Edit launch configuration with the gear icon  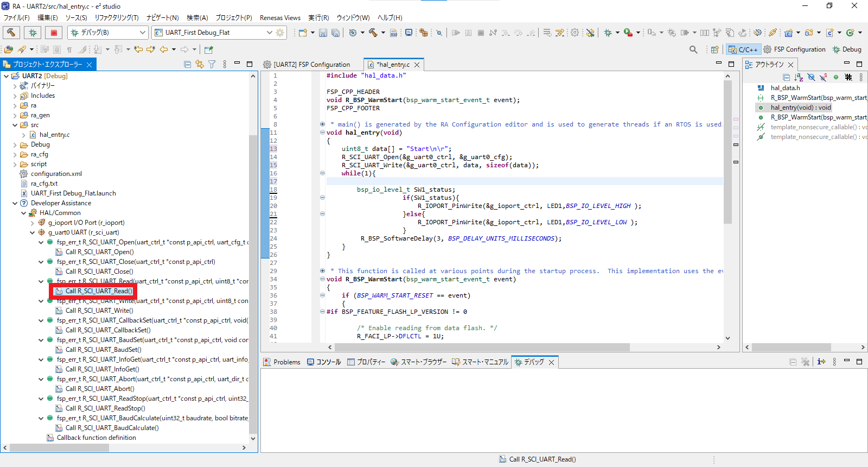[x=280, y=33]
